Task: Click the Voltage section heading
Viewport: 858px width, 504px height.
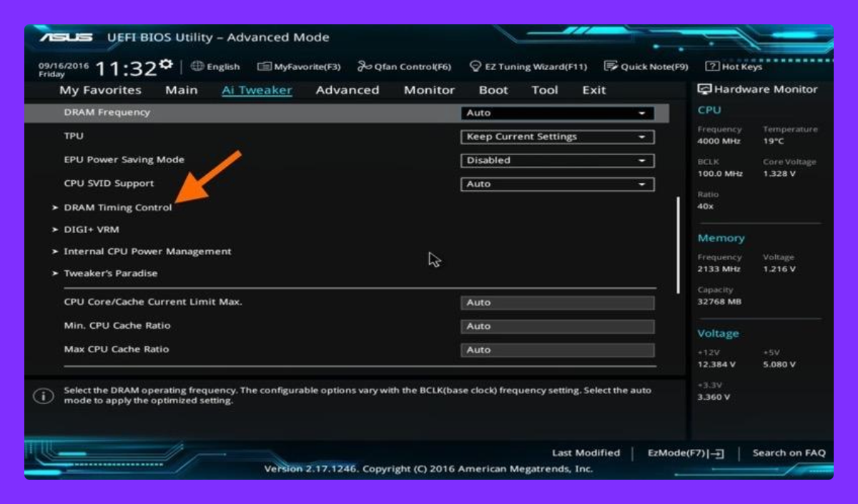Action: click(718, 334)
